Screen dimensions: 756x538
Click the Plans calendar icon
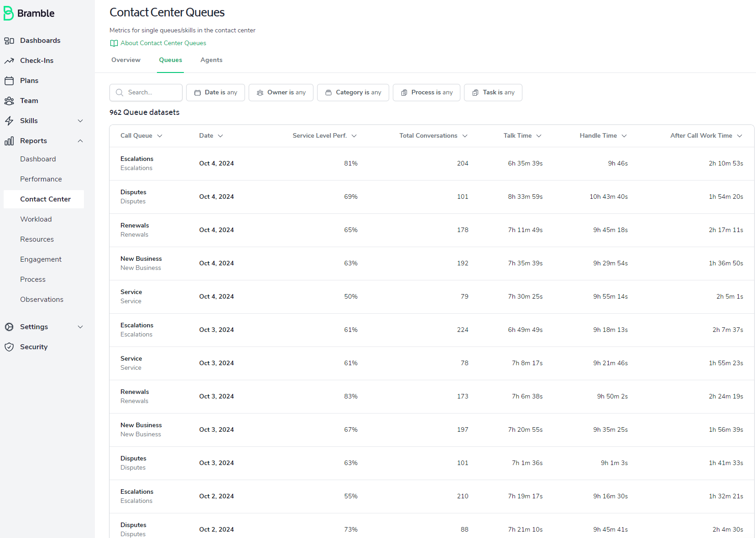[9, 81]
